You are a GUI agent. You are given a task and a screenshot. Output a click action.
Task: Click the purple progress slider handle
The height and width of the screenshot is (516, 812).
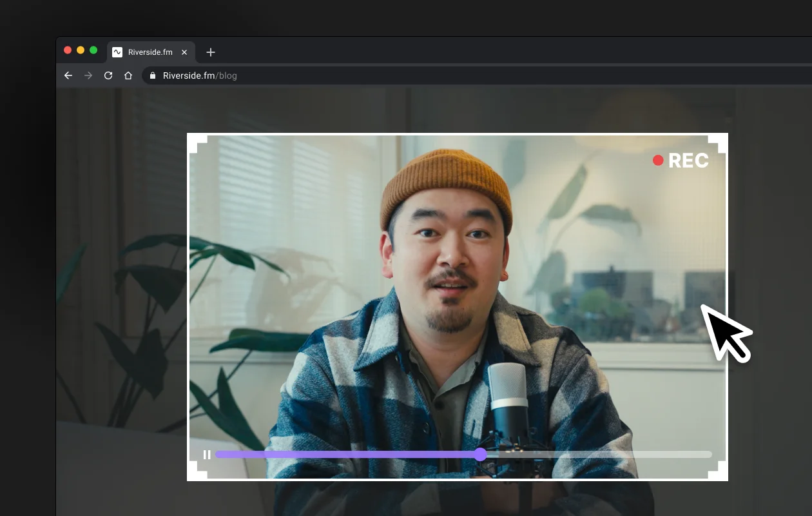pyautogui.click(x=480, y=455)
